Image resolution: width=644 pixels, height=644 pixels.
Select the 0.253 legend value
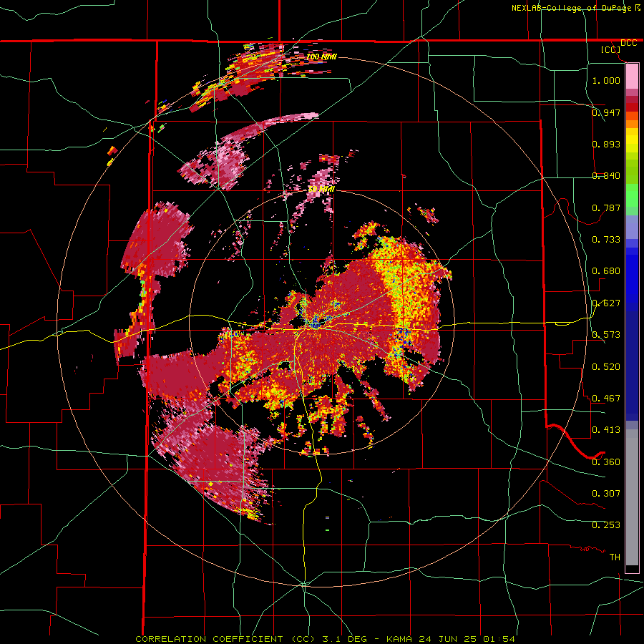coord(606,525)
